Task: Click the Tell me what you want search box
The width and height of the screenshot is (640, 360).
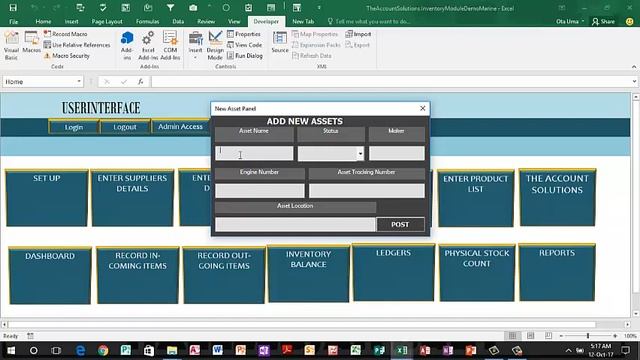Action: tap(369, 21)
